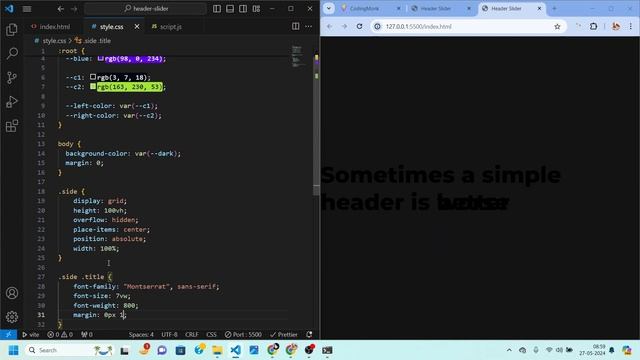Change encoding via UTF-8 status item

coord(169,335)
